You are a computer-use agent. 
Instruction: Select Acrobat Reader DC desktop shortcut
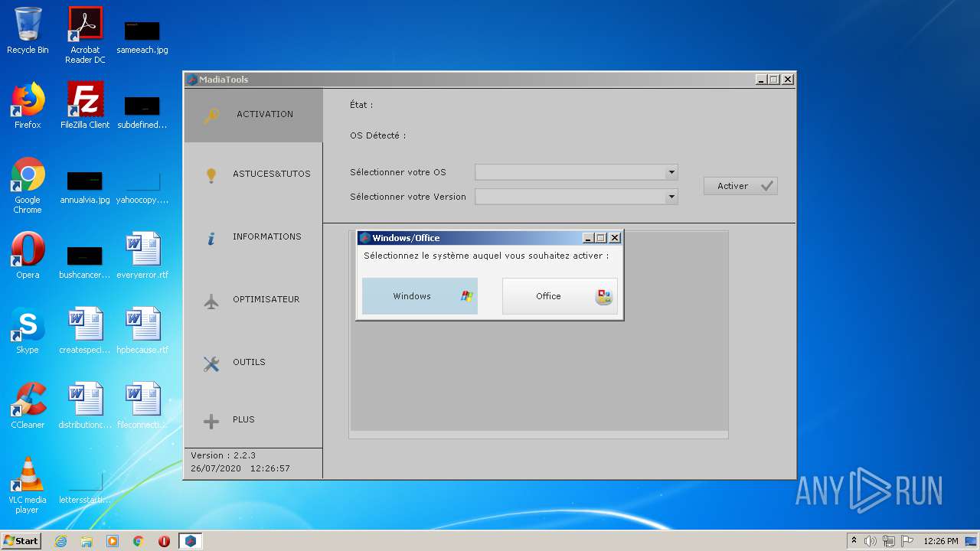click(85, 35)
